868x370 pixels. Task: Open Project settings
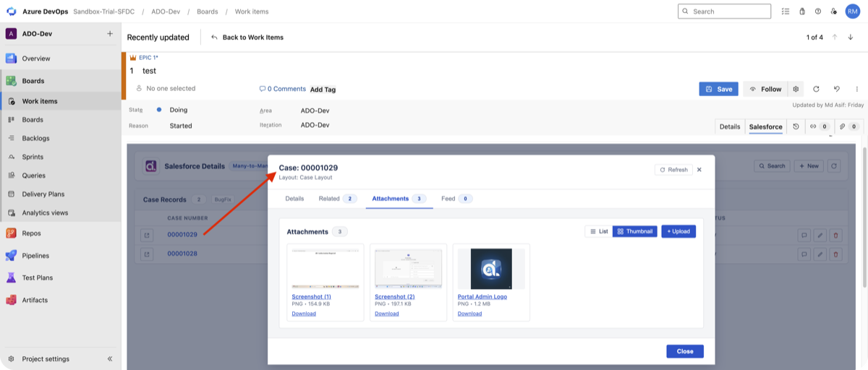pyautogui.click(x=46, y=358)
